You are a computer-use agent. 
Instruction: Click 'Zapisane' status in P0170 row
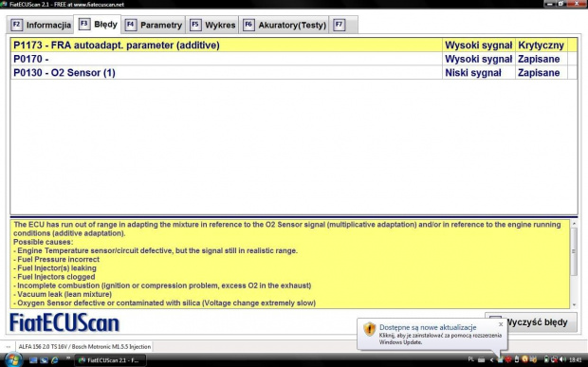[x=541, y=59]
